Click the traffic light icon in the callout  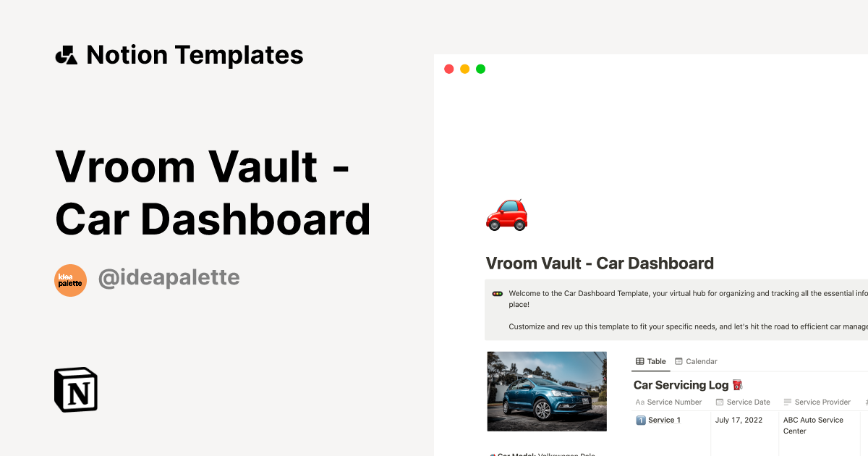496,293
